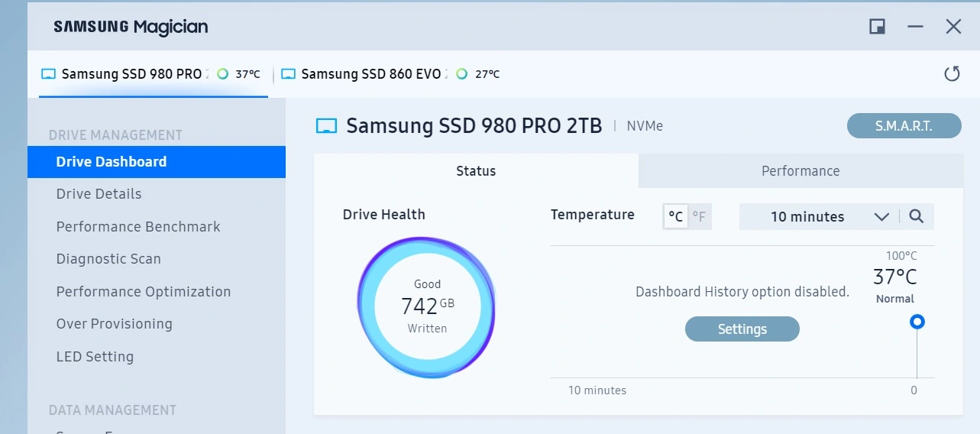Open Drive Dashboard in the sidebar
The width and height of the screenshot is (980, 434).
tap(157, 161)
